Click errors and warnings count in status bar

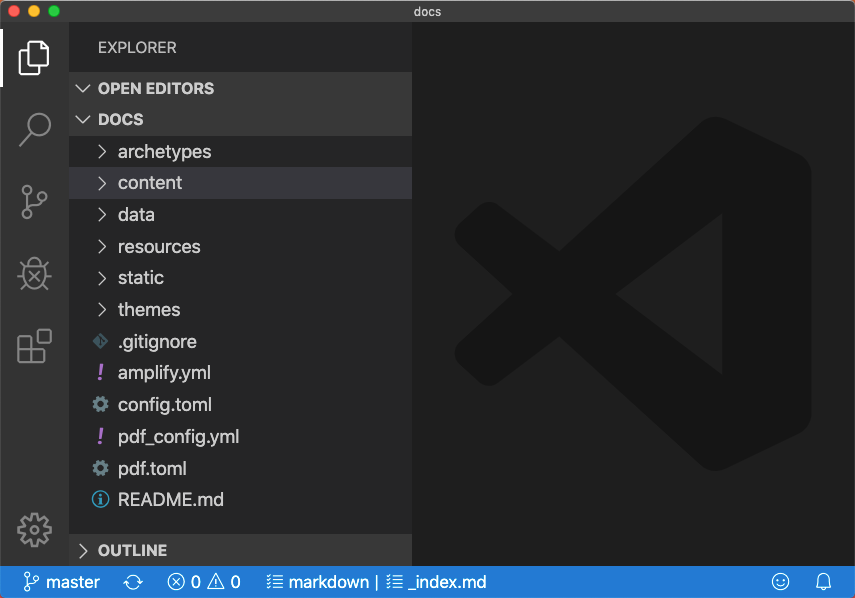point(204,582)
